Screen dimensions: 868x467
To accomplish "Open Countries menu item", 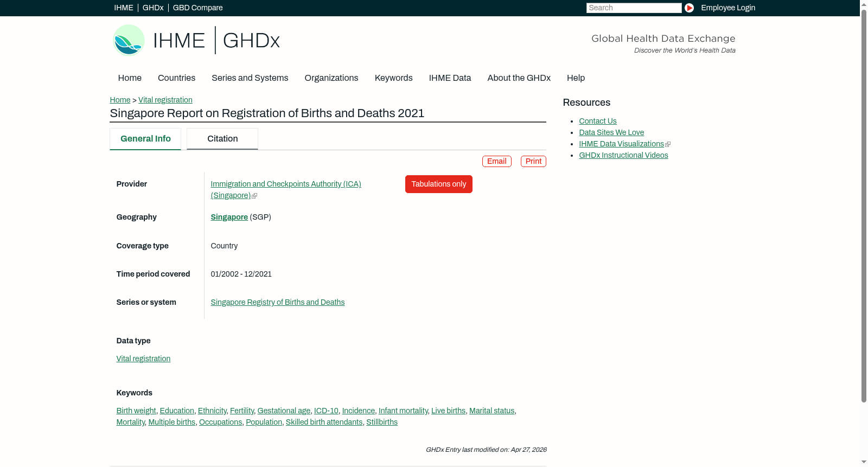I will point(176,78).
